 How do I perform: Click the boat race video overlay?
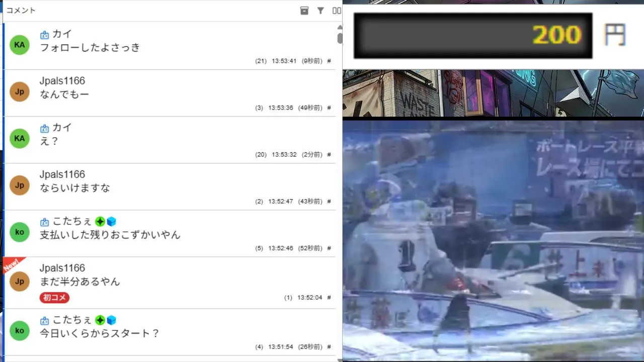(493, 240)
